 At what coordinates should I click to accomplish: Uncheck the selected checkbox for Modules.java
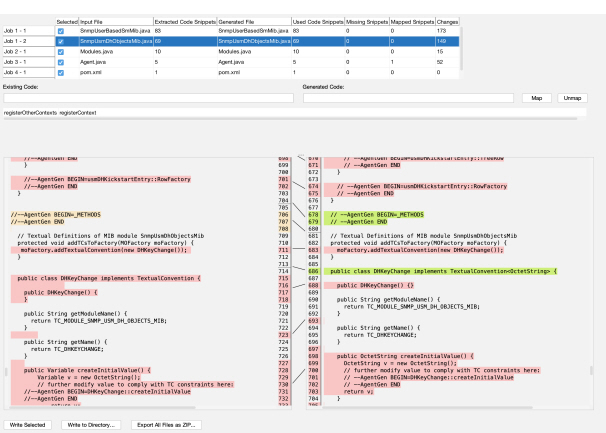pos(60,51)
